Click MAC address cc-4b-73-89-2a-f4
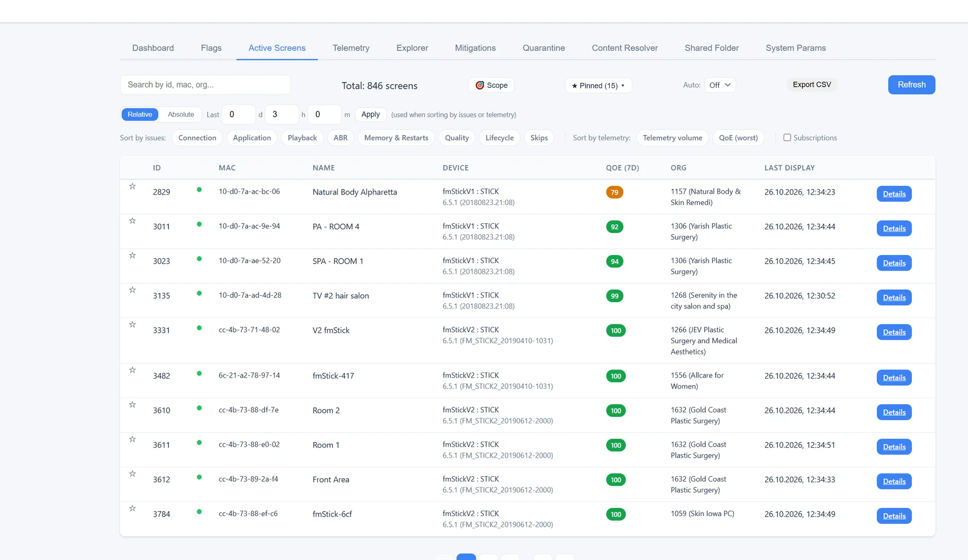Image resolution: width=968 pixels, height=560 pixels. [x=248, y=479]
